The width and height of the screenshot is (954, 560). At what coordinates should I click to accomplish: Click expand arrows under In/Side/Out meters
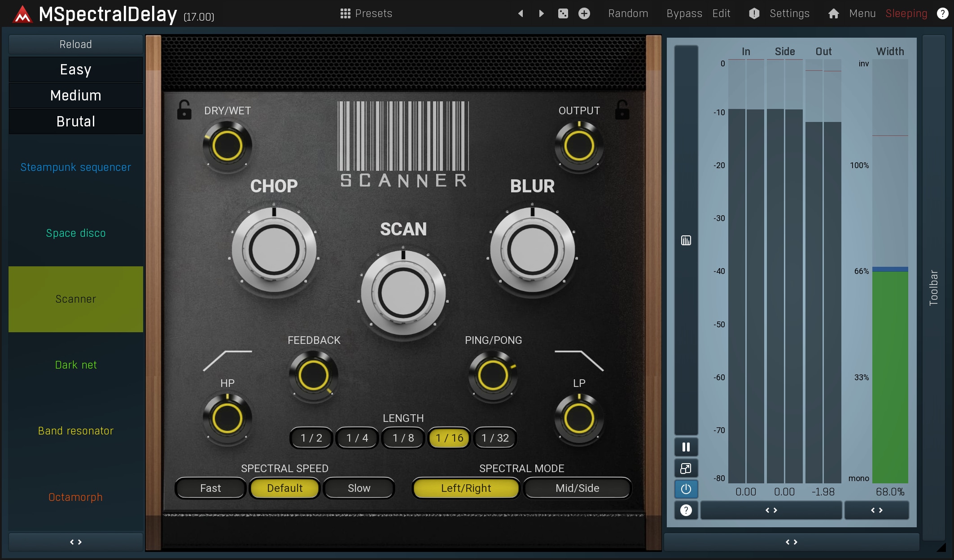pos(771,510)
